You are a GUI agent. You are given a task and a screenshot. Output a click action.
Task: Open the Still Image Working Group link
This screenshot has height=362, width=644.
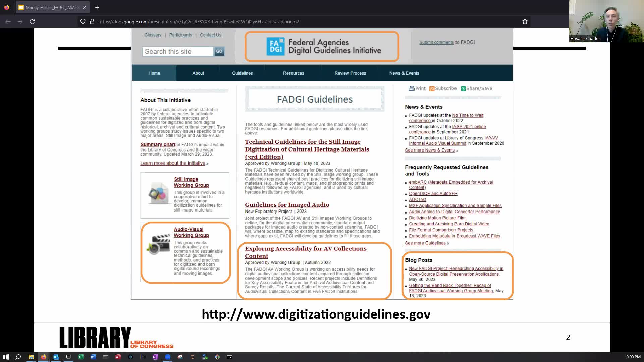191,182
